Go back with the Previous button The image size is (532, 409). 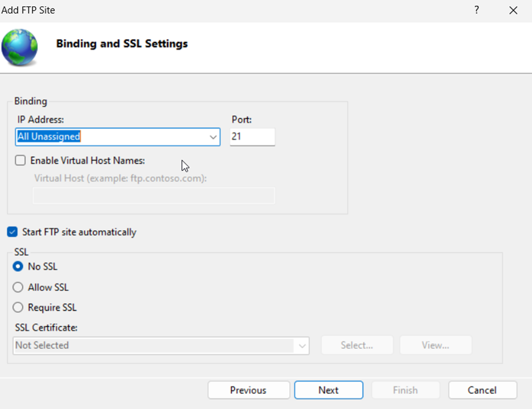[x=248, y=390]
